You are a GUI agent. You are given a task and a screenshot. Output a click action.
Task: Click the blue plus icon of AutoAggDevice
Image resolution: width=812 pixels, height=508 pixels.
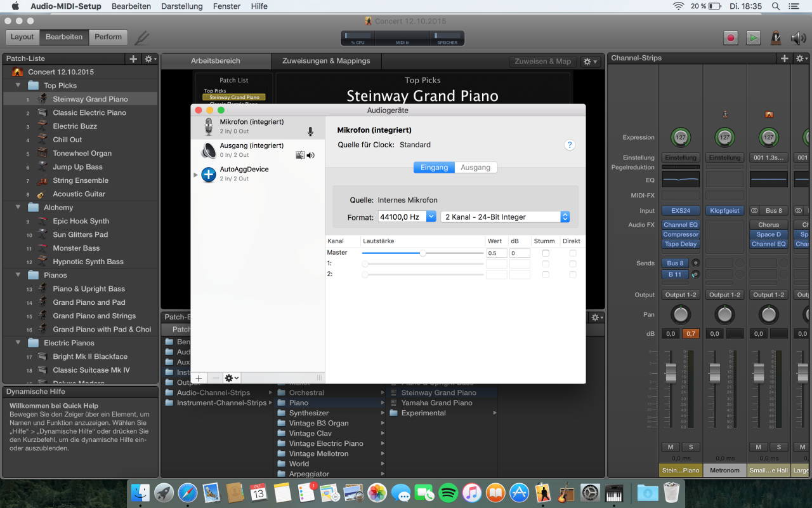pyautogui.click(x=209, y=174)
